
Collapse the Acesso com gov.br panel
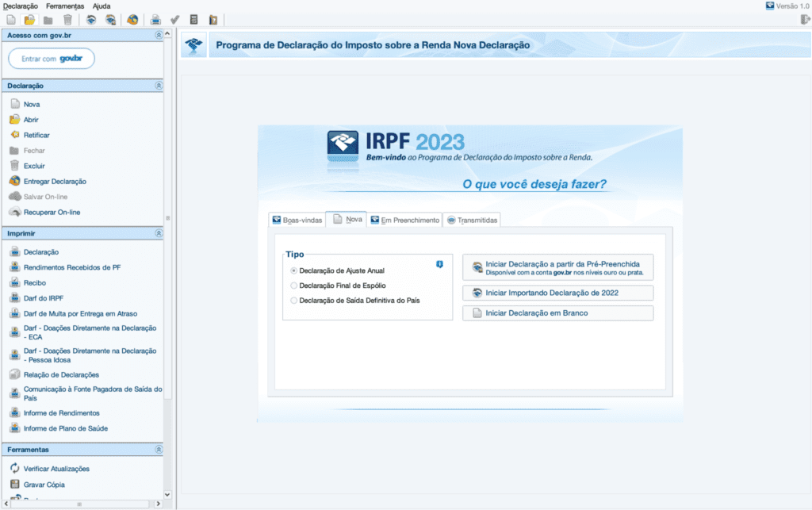coord(159,35)
